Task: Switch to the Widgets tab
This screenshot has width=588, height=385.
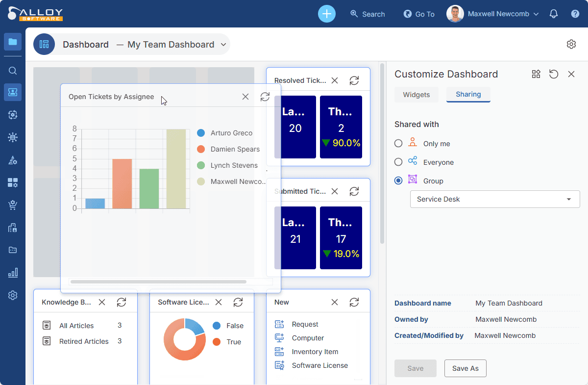Action: pyautogui.click(x=416, y=95)
